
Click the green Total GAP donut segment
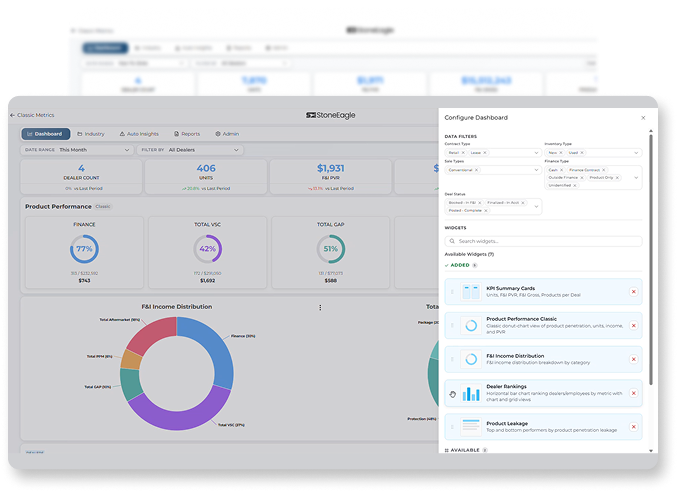pyautogui.click(x=131, y=384)
